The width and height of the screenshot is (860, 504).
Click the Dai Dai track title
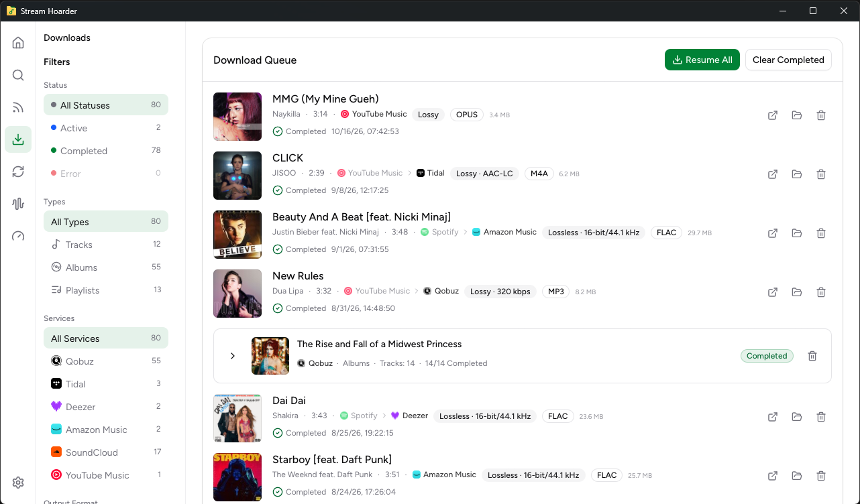click(x=289, y=400)
